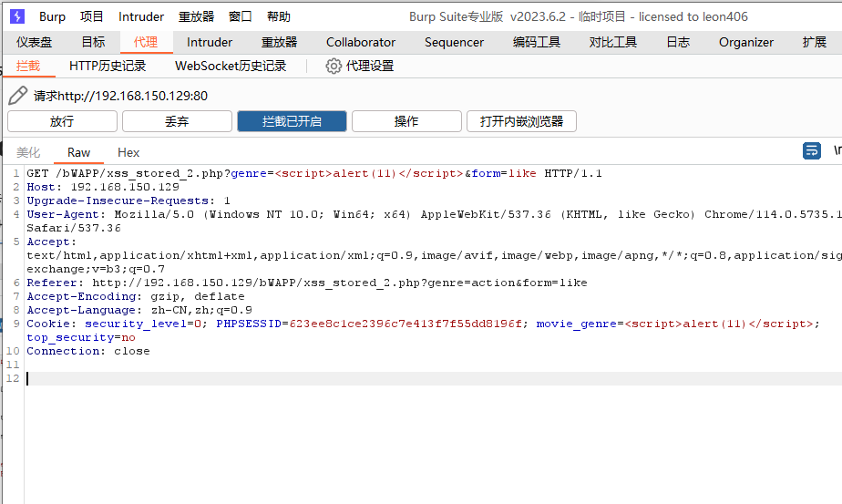The height and width of the screenshot is (504, 842).
Task: Click 打开内嵌浏览器 button
Action: pos(521,121)
